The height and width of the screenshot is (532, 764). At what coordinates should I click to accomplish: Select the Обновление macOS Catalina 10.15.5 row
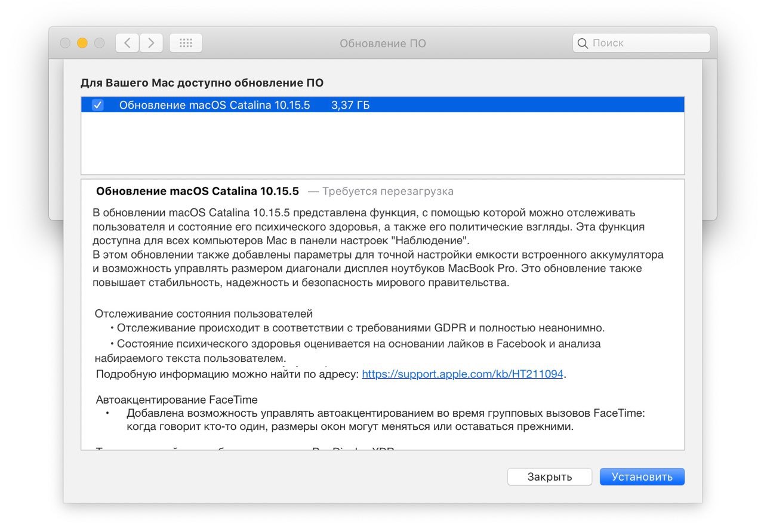[383, 105]
